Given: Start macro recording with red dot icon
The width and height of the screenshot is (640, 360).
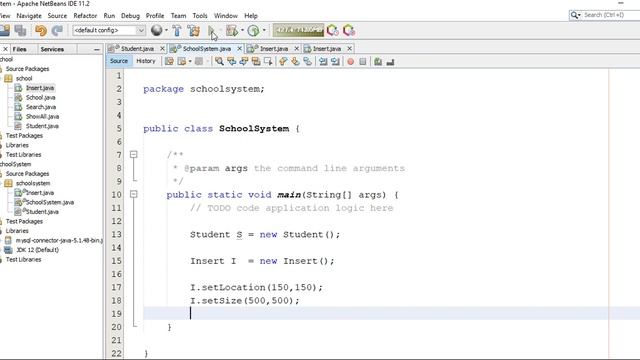Looking at the screenshot, I should tap(350, 62).
